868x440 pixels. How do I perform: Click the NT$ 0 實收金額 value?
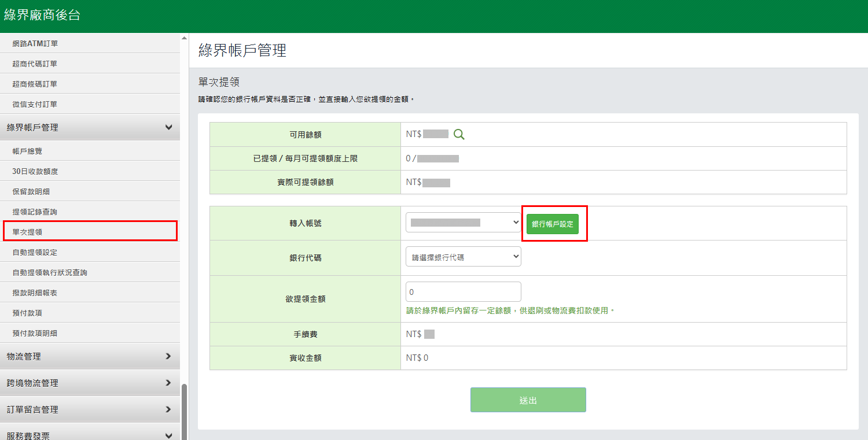417,358
